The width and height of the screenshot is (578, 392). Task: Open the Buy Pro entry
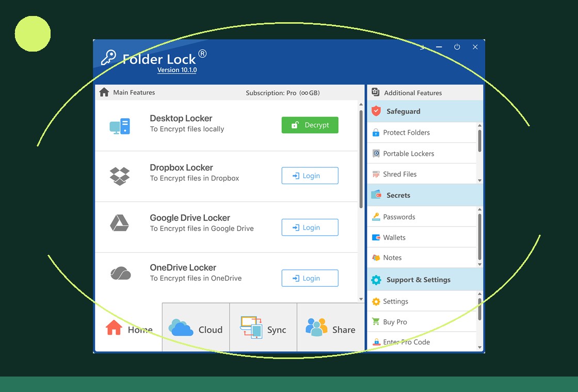click(422, 322)
